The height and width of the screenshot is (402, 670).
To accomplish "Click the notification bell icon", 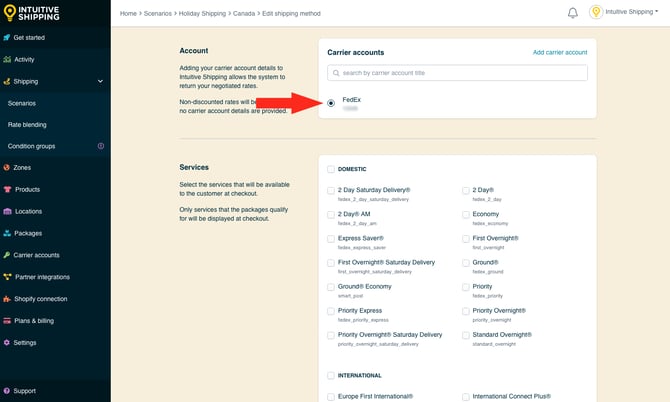I will (573, 13).
